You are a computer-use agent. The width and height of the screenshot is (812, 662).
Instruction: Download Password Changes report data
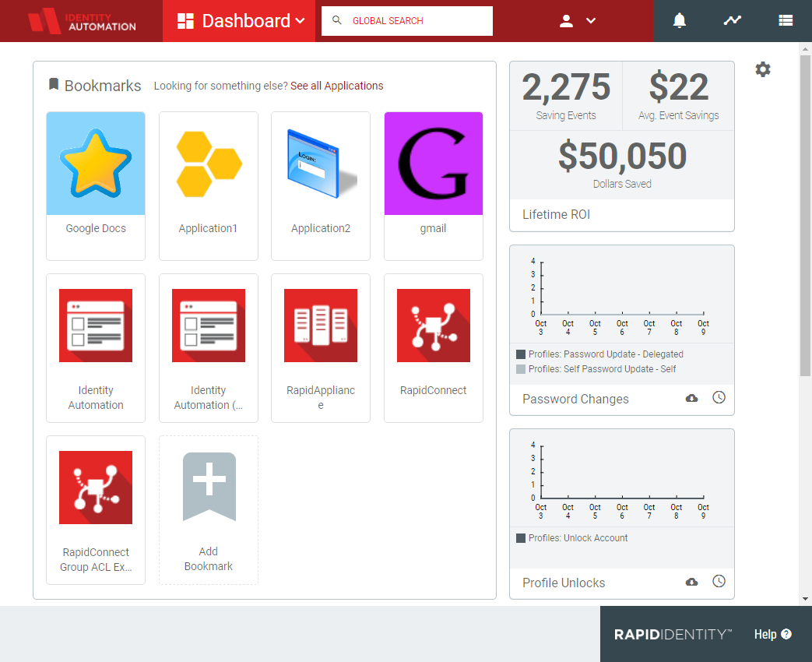[692, 398]
